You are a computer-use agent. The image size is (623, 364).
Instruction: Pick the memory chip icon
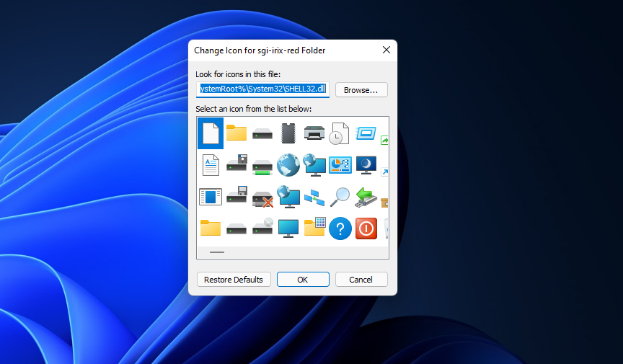click(288, 133)
